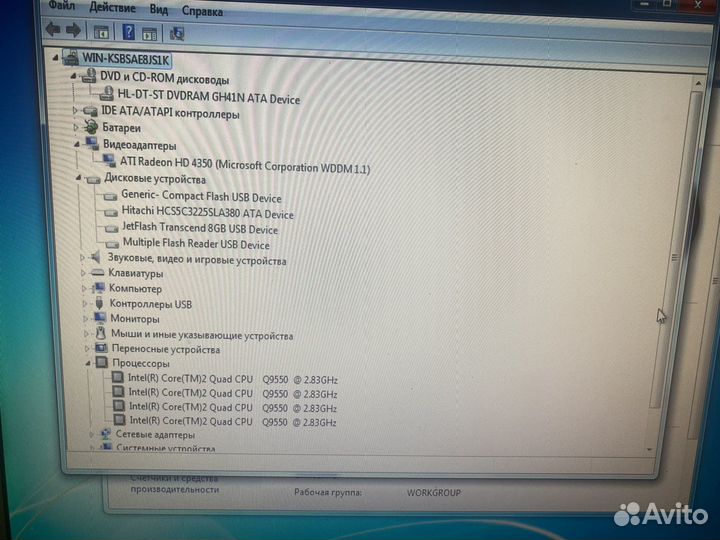720x540 pixels.
Task: Open the Справка menu
Action: point(203,11)
